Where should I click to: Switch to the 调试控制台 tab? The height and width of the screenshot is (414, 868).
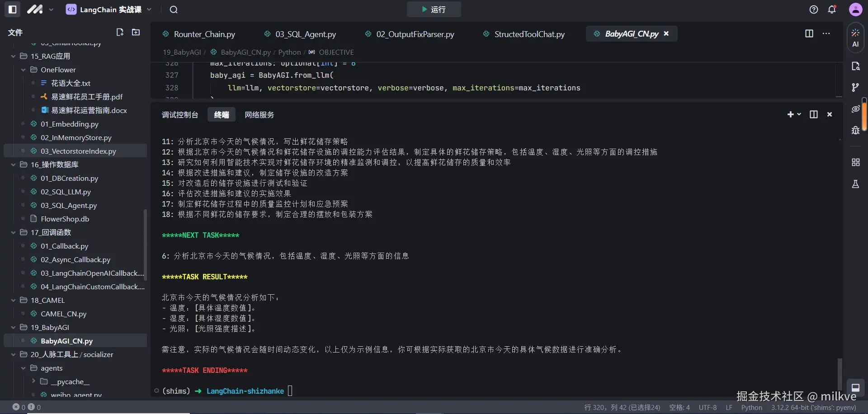[x=180, y=115]
